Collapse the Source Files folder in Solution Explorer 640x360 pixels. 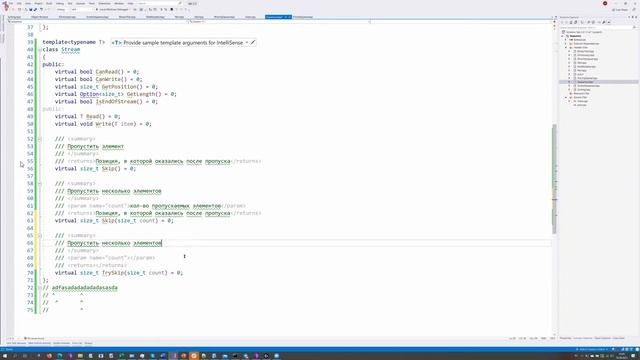point(566,98)
